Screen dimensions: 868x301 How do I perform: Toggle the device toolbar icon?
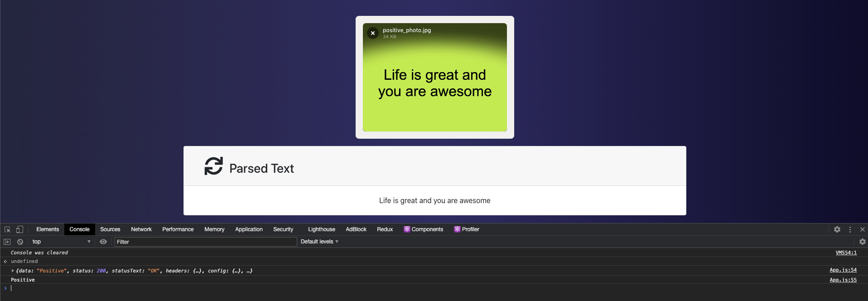click(x=19, y=229)
